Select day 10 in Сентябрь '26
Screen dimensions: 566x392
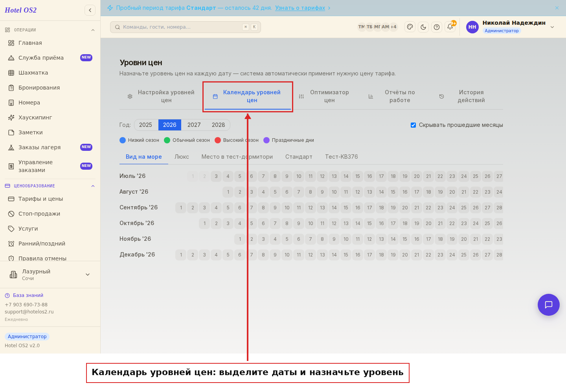(287, 208)
